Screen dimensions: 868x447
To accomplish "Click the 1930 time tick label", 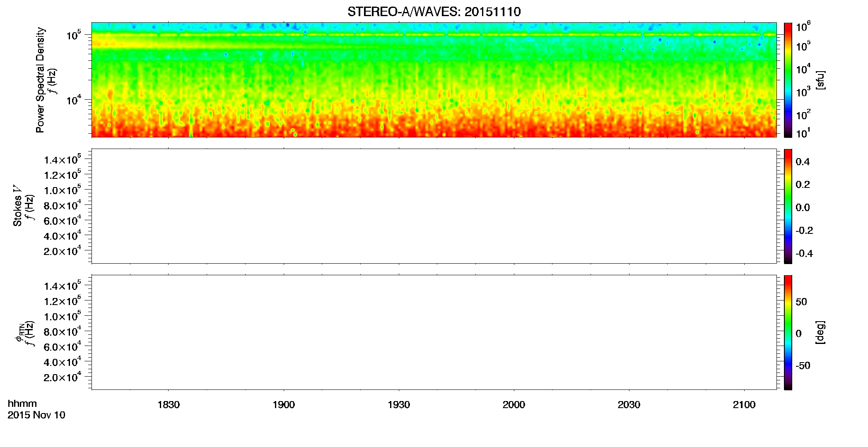I will pos(399,405).
